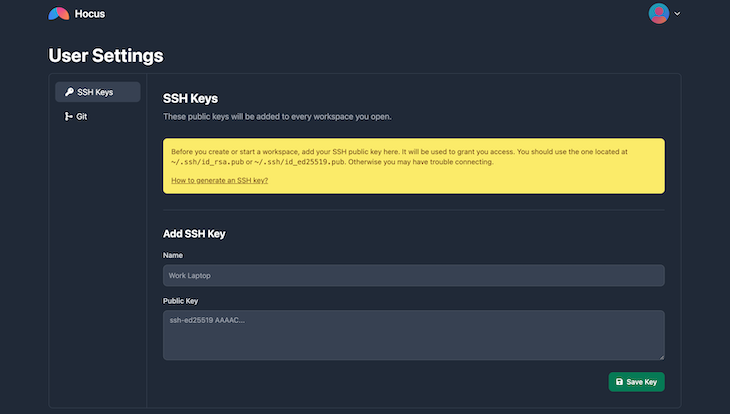Viewport: 730px width, 414px height.
Task: Click the Save Key button
Action: (636, 382)
